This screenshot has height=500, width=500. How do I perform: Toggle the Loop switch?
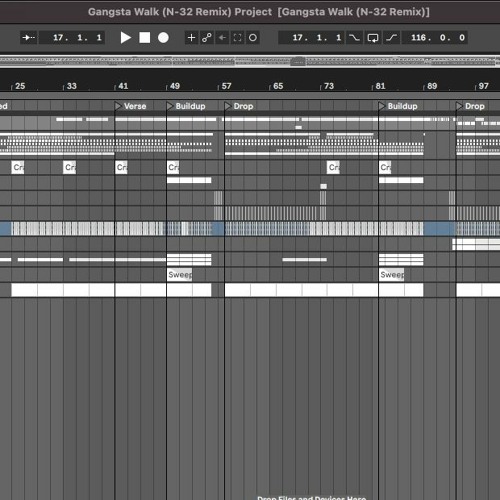[373, 38]
